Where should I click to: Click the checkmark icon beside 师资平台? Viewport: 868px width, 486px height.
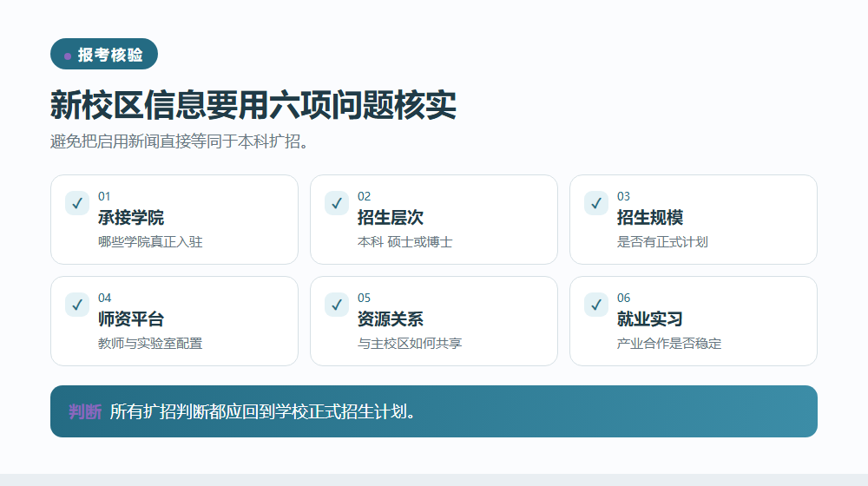[x=77, y=305]
